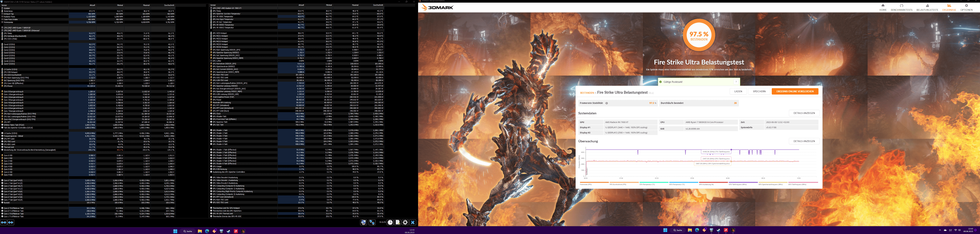Click the SPEICHERN button

759,91
